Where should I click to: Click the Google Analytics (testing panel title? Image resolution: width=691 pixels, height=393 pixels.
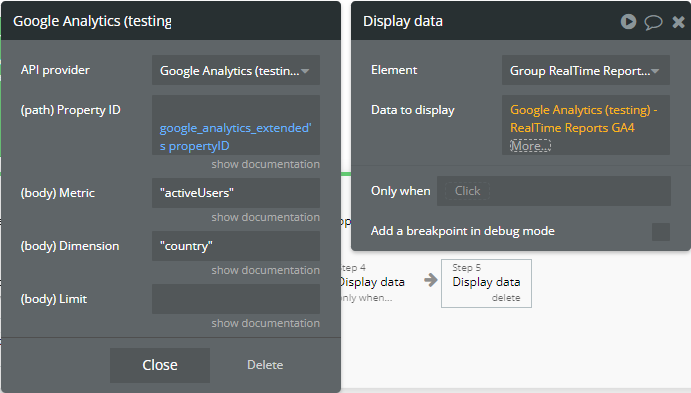[x=92, y=21]
